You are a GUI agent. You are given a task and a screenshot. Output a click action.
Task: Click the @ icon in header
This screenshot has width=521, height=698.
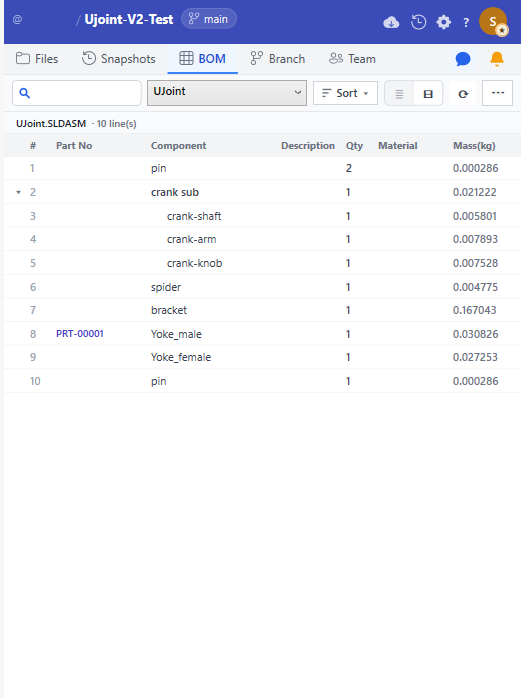pos(17,20)
